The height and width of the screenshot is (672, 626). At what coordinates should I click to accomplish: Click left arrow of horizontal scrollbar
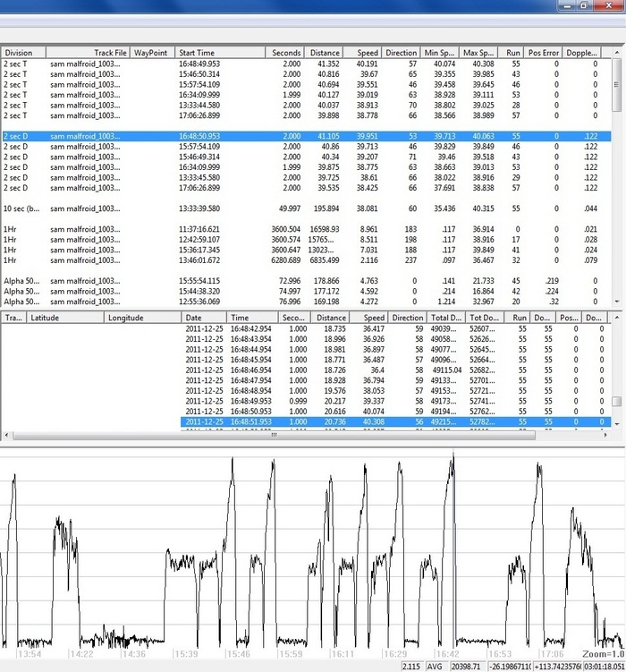tap(5, 436)
